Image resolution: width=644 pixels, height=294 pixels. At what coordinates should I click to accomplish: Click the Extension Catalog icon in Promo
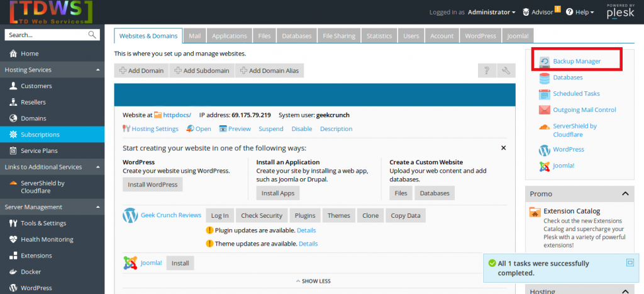click(535, 212)
